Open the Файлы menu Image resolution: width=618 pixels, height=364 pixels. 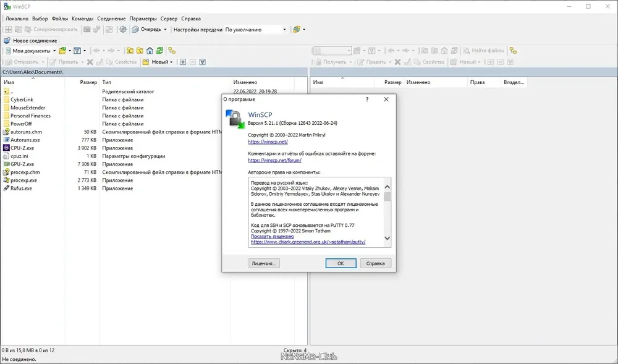point(60,19)
